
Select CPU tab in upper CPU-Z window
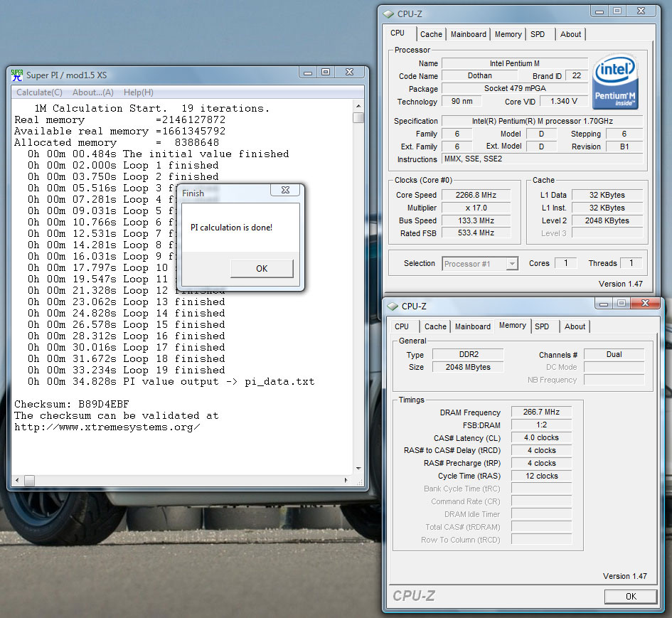(398, 33)
